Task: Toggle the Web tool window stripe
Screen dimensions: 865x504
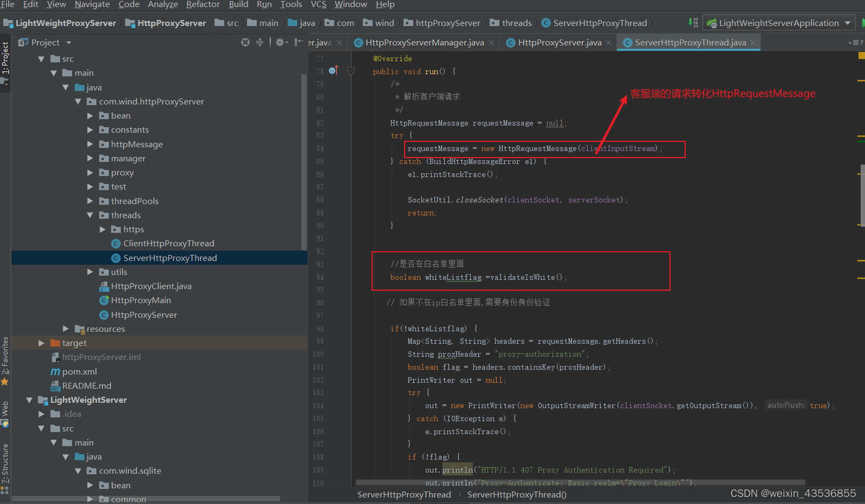Action: click(x=5, y=414)
